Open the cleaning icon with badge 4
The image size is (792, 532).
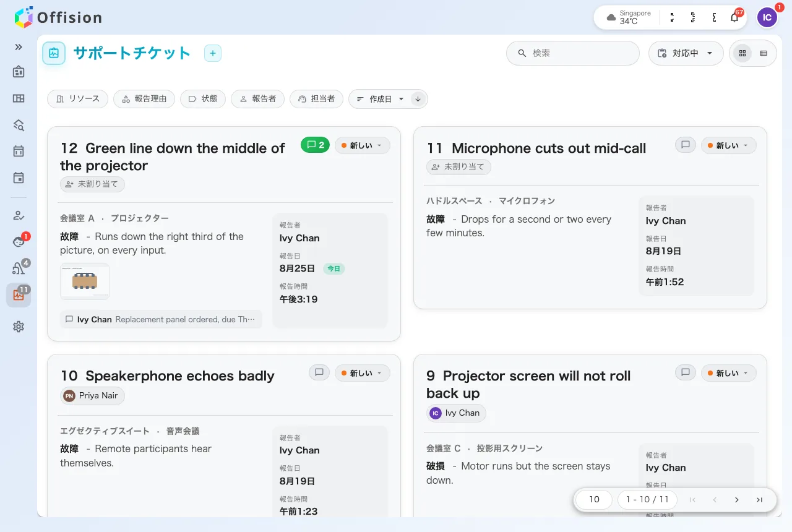19,268
